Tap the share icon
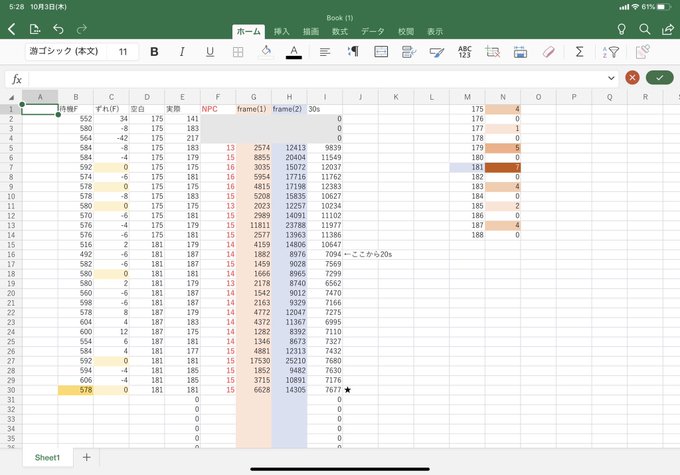 [668, 29]
